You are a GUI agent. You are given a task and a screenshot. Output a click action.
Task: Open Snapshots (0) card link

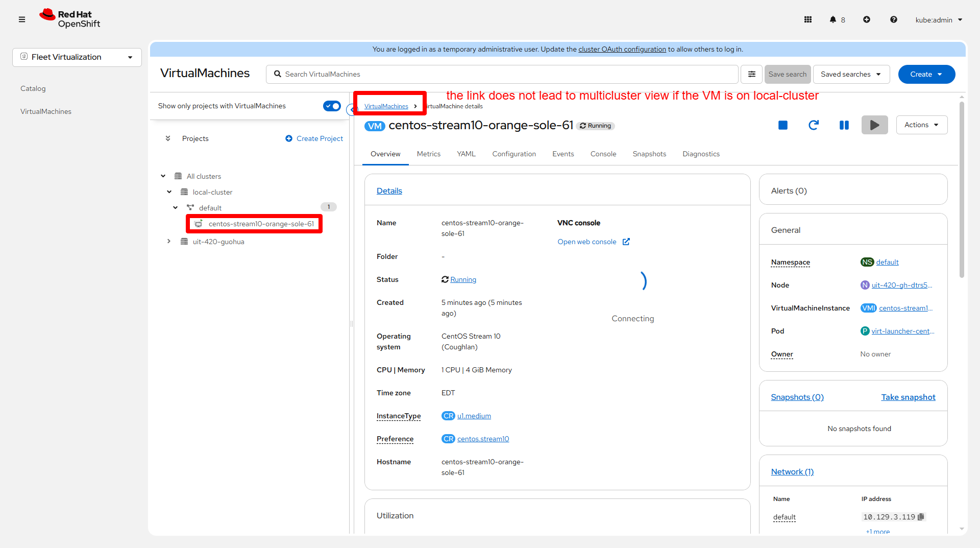coord(797,397)
